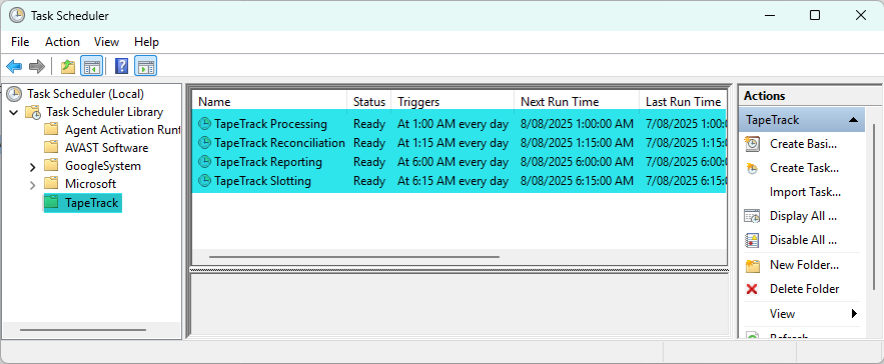Screen dimensions: 884x364
Task: Click 'At 1:15 AM every day' trigger cell
Action: [x=453, y=143]
